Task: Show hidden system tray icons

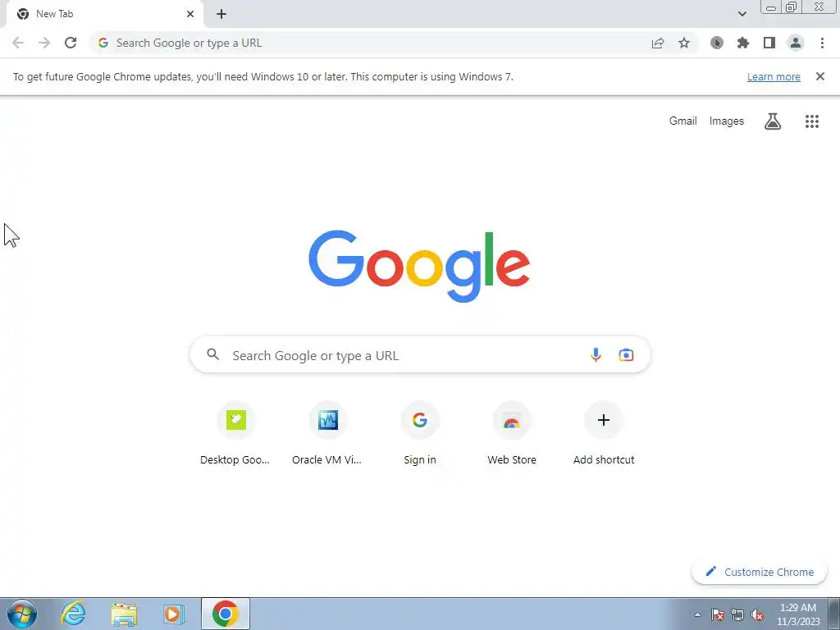Action: click(697, 614)
